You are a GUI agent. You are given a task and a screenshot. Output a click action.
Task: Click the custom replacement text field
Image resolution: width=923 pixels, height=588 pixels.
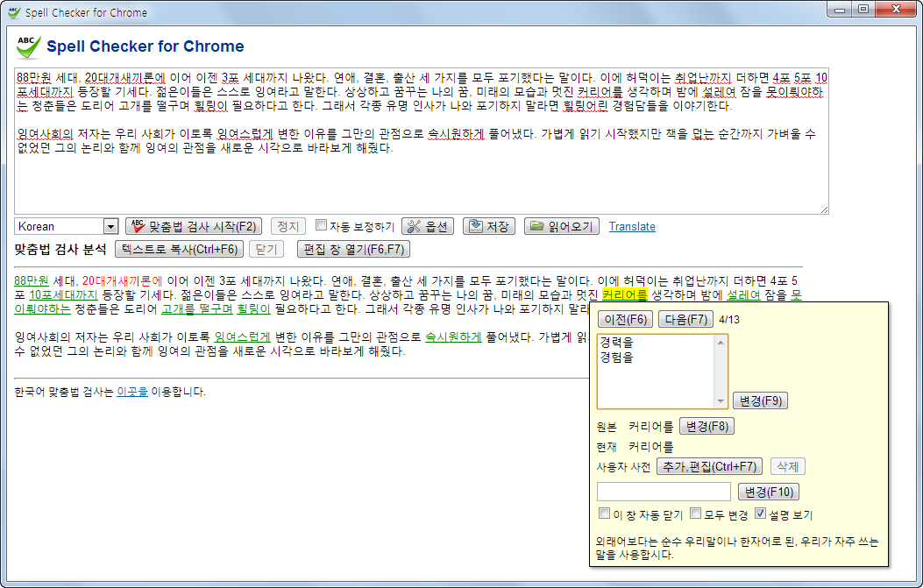click(x=664, y=492)
